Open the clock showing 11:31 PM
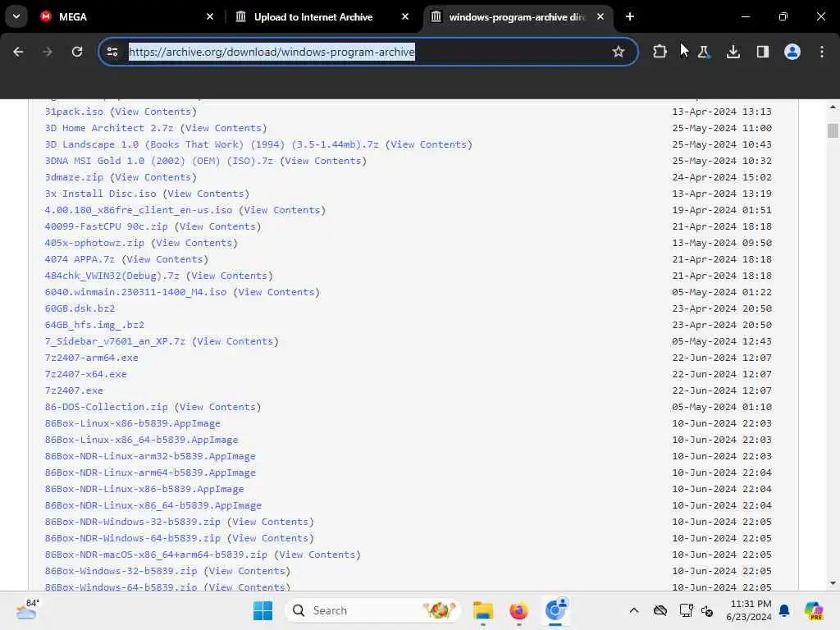 pos(748,610)
